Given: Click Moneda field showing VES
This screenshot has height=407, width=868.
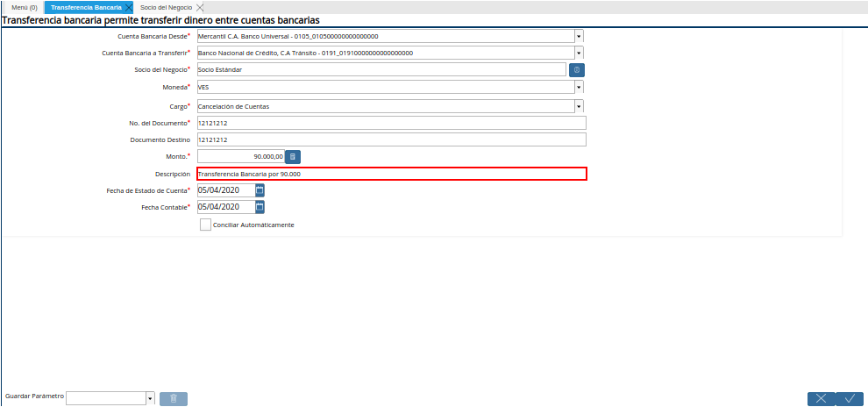Looking at the screenshot, I should point(386,87).
